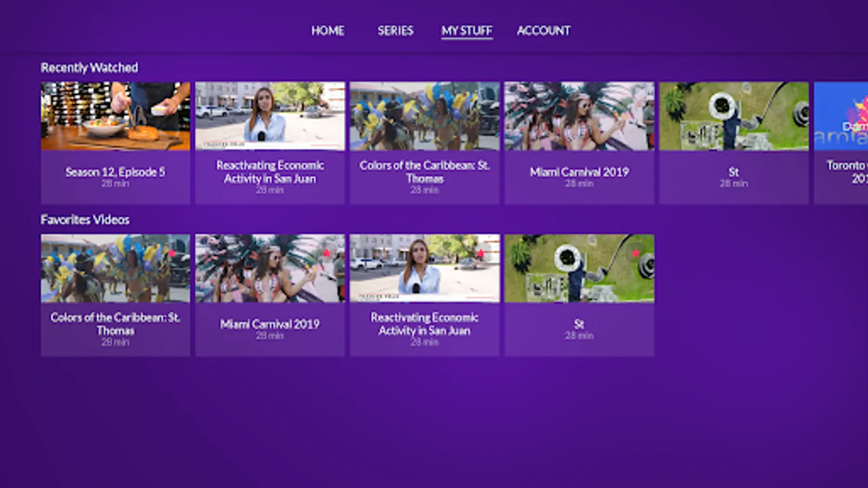This screenshot has width=868, height=488.
Task: Click 'Reactivating Economic Activity in San Juan' title in Recently Watched
Action: click(x=270, y=172)
